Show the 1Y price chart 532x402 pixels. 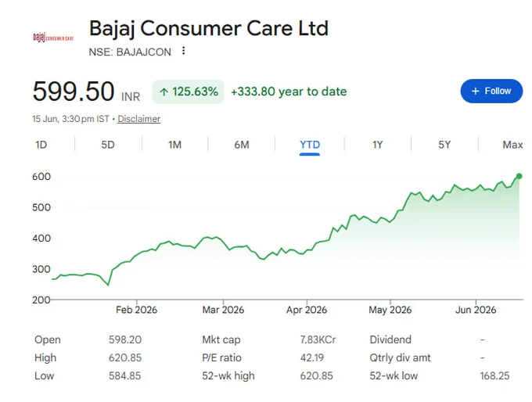377,145
